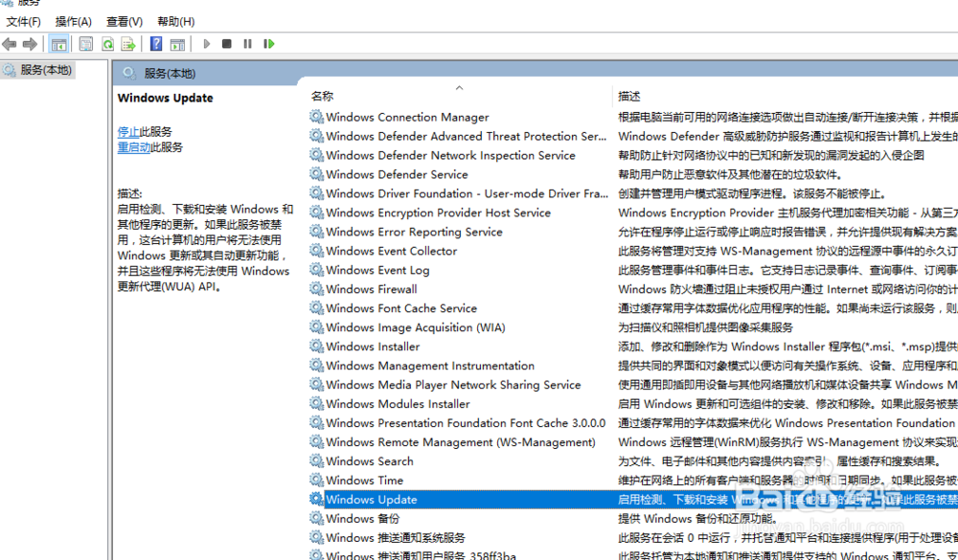This screenshot has height=560, width=958.
Task: Select Windows 推送通知系统服务 row
Action: point(396,537)
